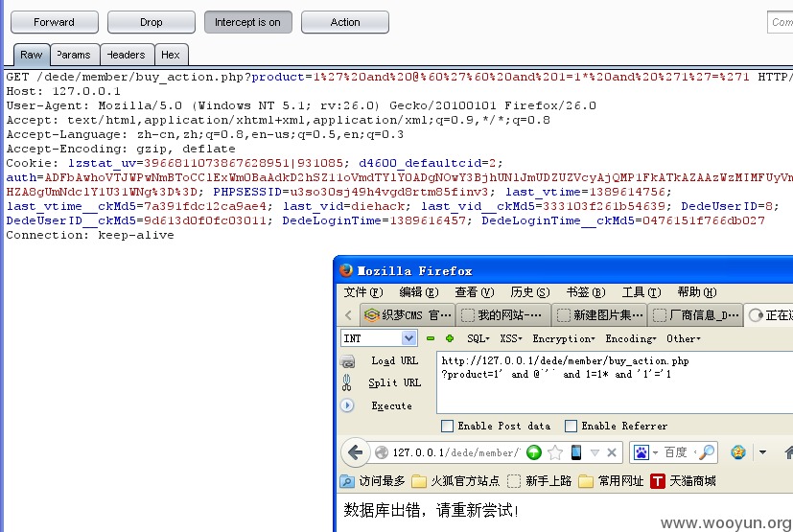
Task: Click the Firefox address bar URL
Action: point(455,452)
